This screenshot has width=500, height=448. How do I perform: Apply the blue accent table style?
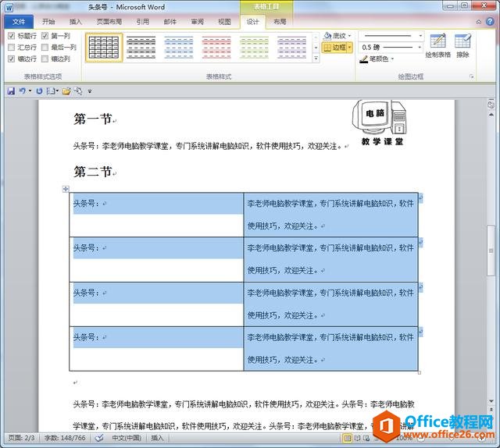click(179, 48)
